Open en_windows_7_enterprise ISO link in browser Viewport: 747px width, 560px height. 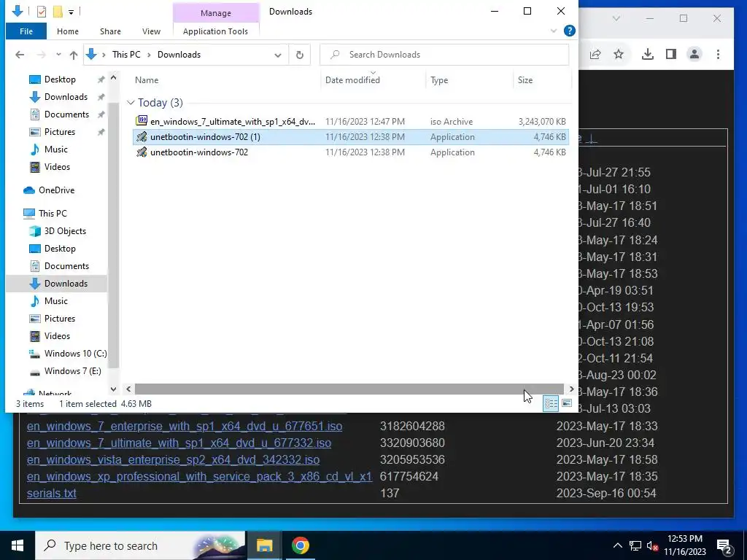tap(185, 426)
